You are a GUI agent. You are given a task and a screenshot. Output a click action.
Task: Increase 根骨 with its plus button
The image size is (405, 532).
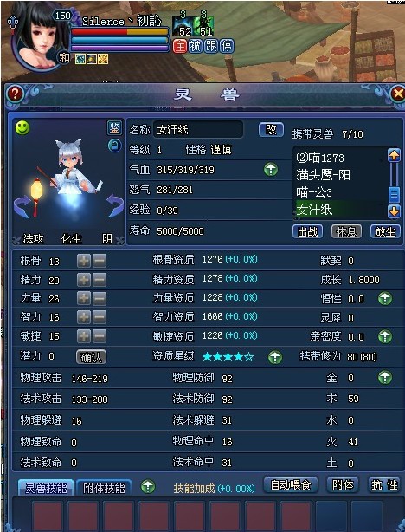[84, 262]
